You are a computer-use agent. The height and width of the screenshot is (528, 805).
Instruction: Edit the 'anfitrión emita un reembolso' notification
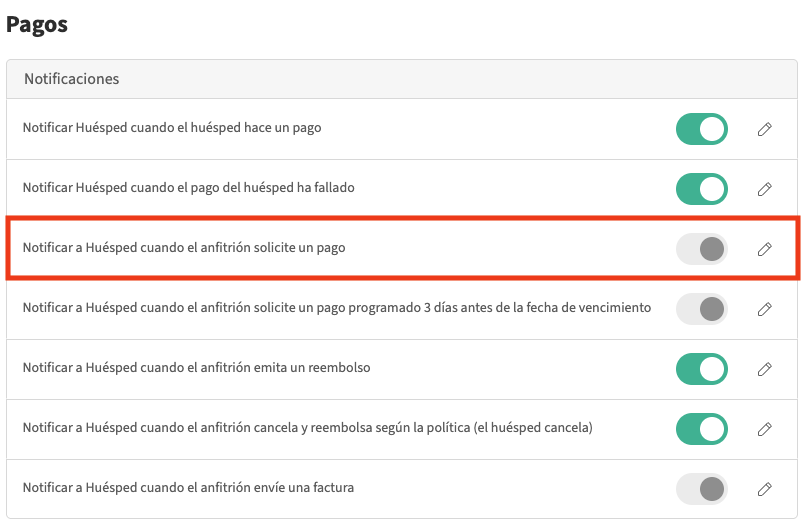click(x=764, y=369)
